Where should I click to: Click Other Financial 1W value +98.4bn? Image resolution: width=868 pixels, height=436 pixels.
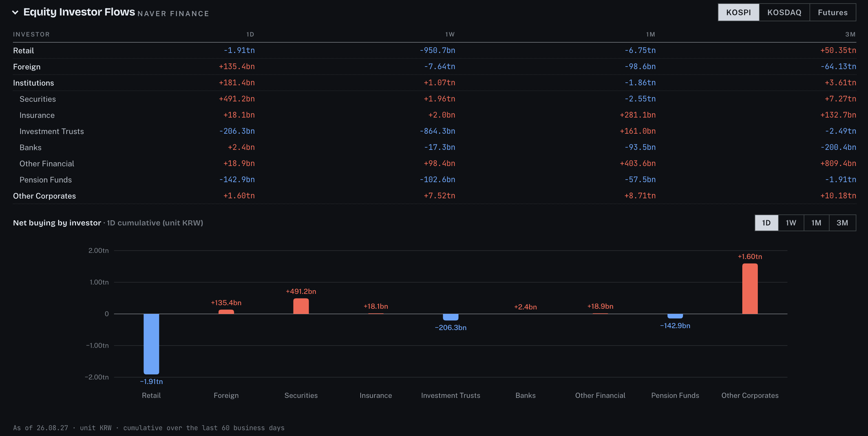pyautogui.click(x=439, y=164)
